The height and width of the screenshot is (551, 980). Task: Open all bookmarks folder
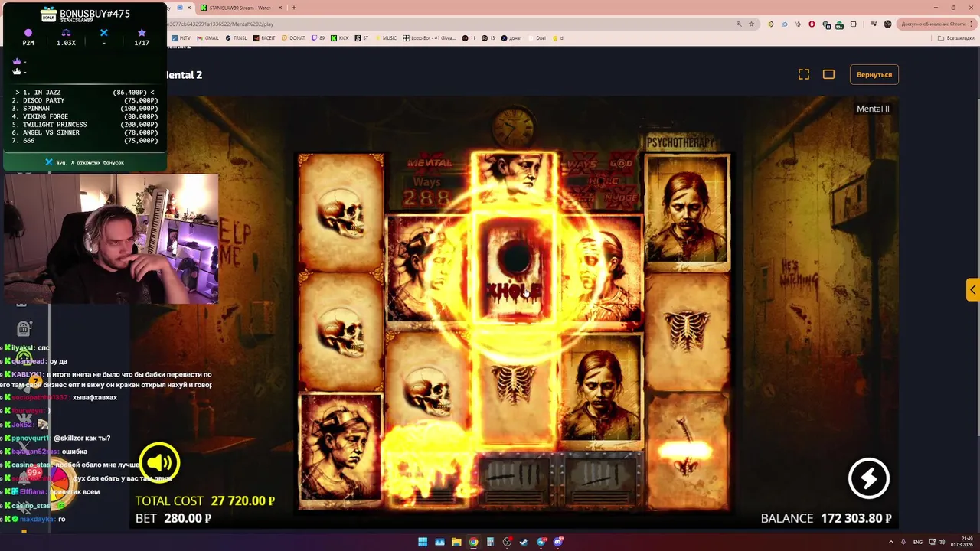(957, 37)
